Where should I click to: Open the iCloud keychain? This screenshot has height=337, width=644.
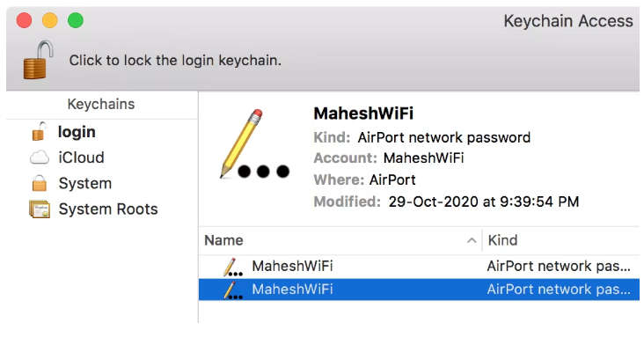[x=81, y=158]
